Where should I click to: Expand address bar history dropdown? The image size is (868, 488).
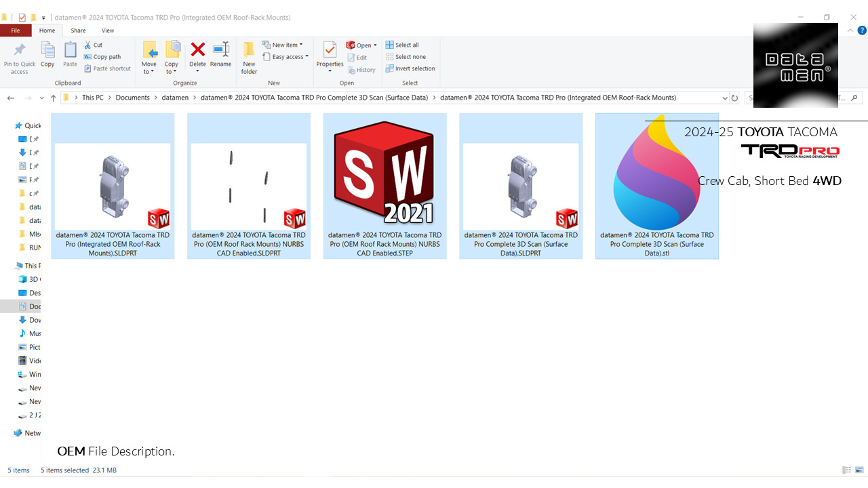tap(725, 98)
